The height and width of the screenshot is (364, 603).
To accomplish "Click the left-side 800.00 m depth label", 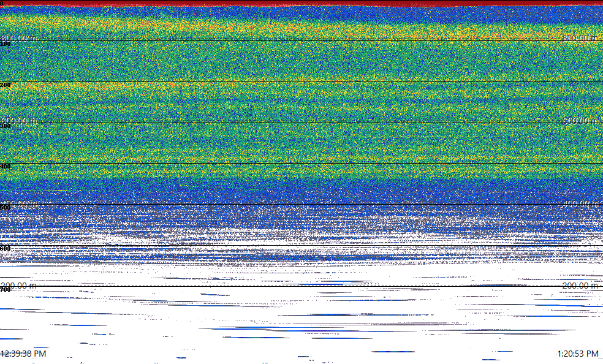I will point(19,38).
